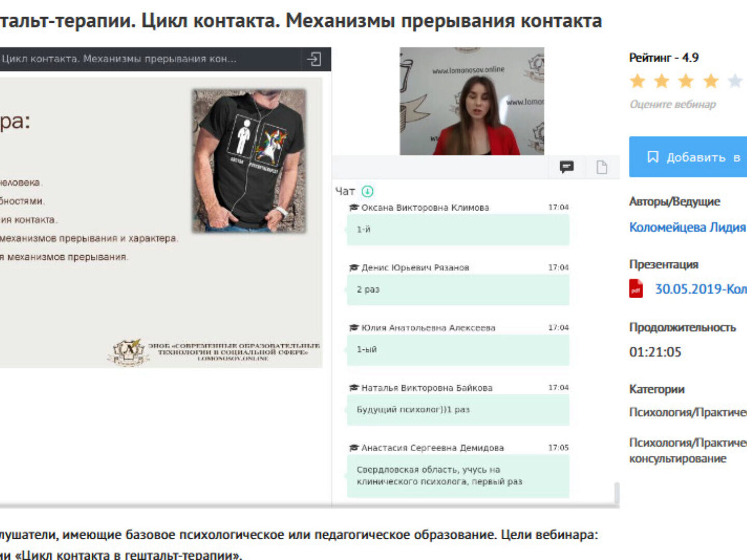Click the chat scroll-down arrow icon
747x560 pixels.
pos(367,191)
